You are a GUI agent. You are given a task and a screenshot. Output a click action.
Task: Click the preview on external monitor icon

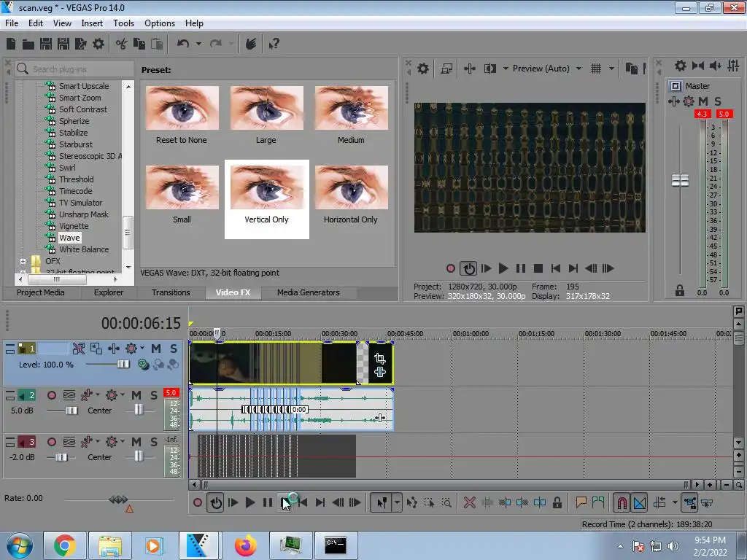pyautogui.click(x=446, y=69)
